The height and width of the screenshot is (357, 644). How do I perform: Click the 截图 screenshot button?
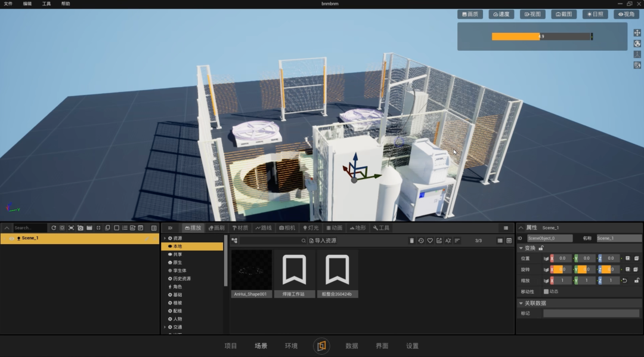(x=564, y=14)
